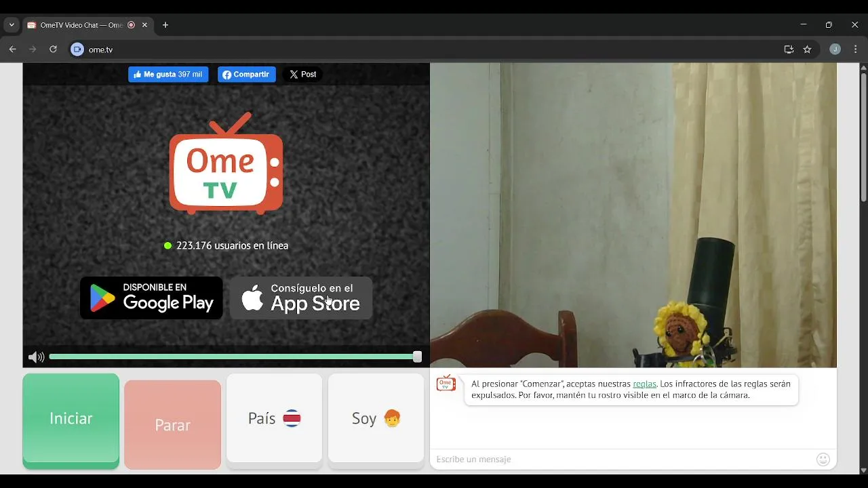Click the OmeTV avatar beside rules message

coord(446,384)
